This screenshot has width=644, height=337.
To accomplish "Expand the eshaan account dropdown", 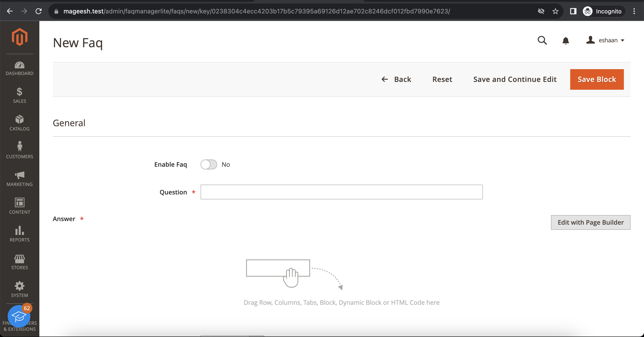I will [605, 40].
